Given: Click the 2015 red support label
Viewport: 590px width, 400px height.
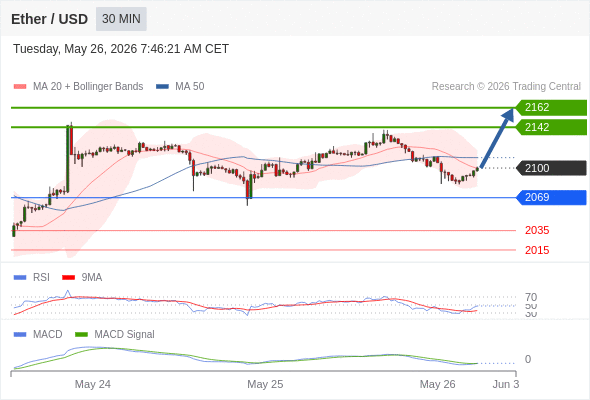Looking at the screenshot, I should 537,250.
